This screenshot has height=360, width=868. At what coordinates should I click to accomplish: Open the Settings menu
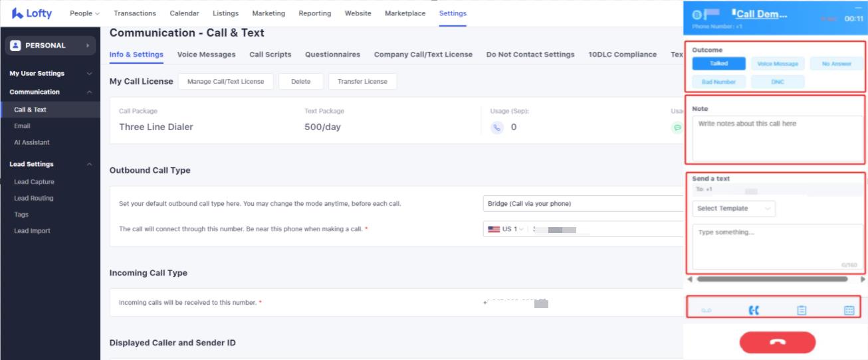(x=453, y=13)
